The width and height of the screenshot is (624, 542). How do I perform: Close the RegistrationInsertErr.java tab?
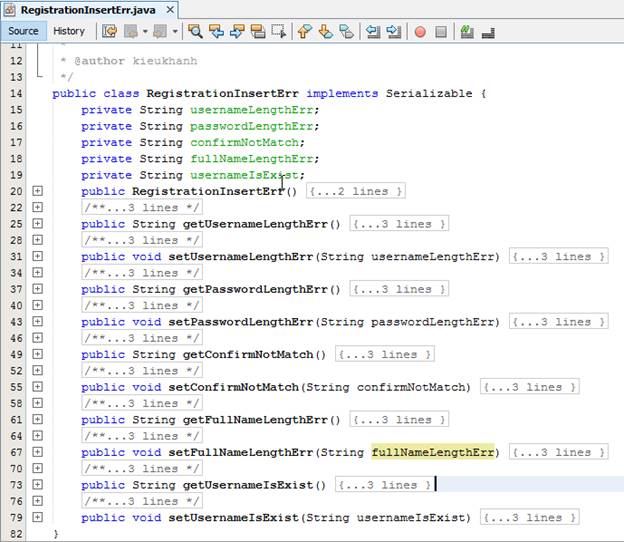pos(170,10)
